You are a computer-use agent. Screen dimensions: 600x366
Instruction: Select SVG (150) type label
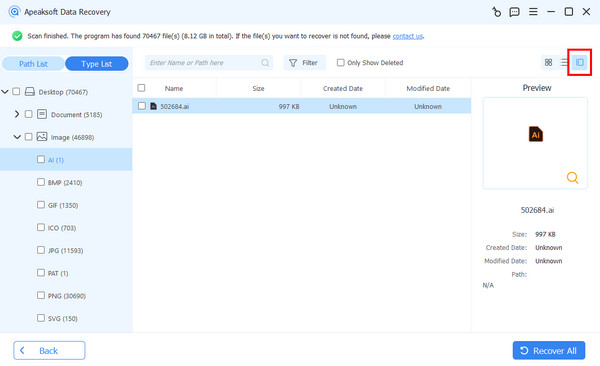tap(63, 318)
